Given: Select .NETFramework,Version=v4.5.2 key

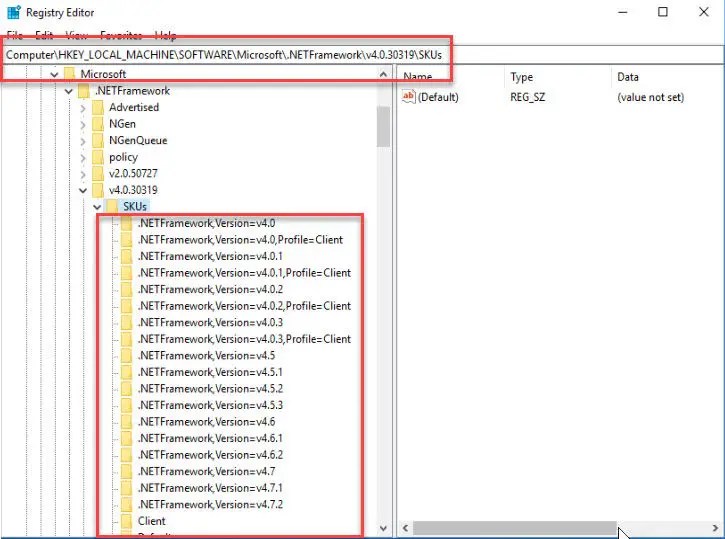Looking at the screenshot, I should coord(210,389).
